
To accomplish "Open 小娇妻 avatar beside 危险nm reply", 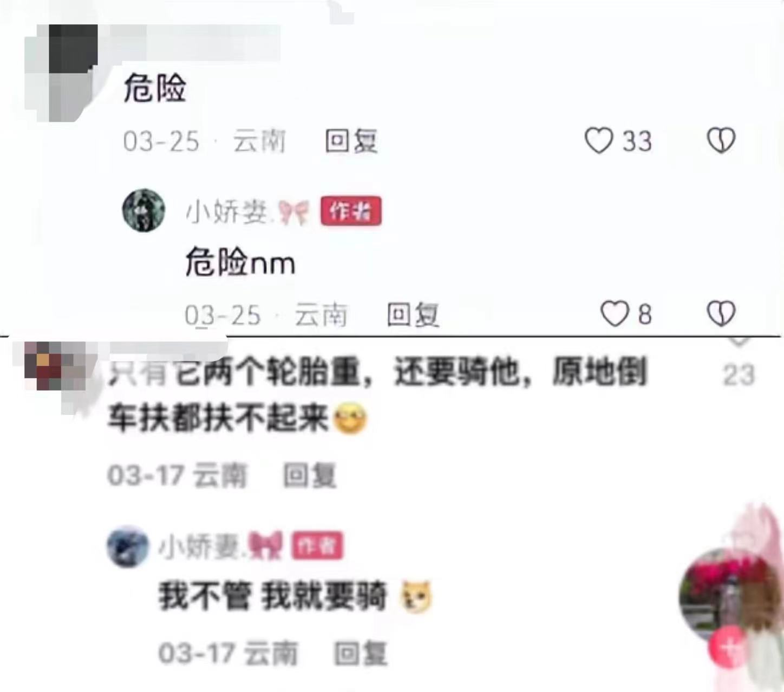I will point(143,210).
